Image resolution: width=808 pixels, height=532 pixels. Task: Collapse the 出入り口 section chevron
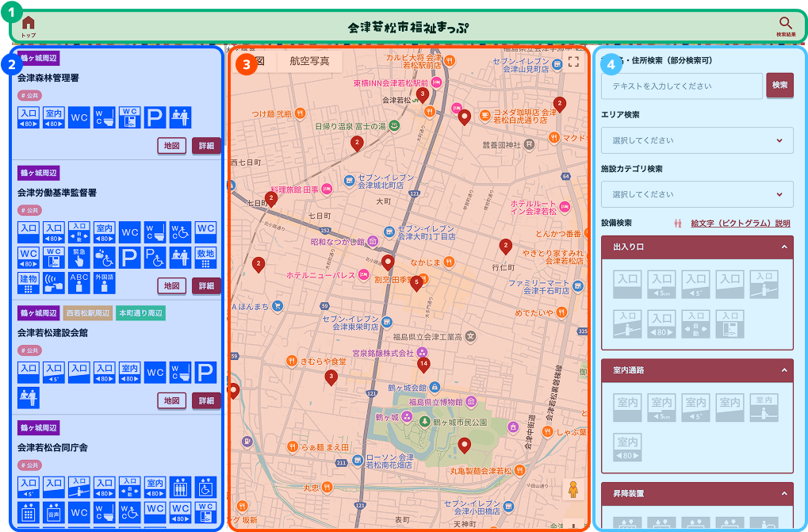pyautogui.click(x=783, y=247)
